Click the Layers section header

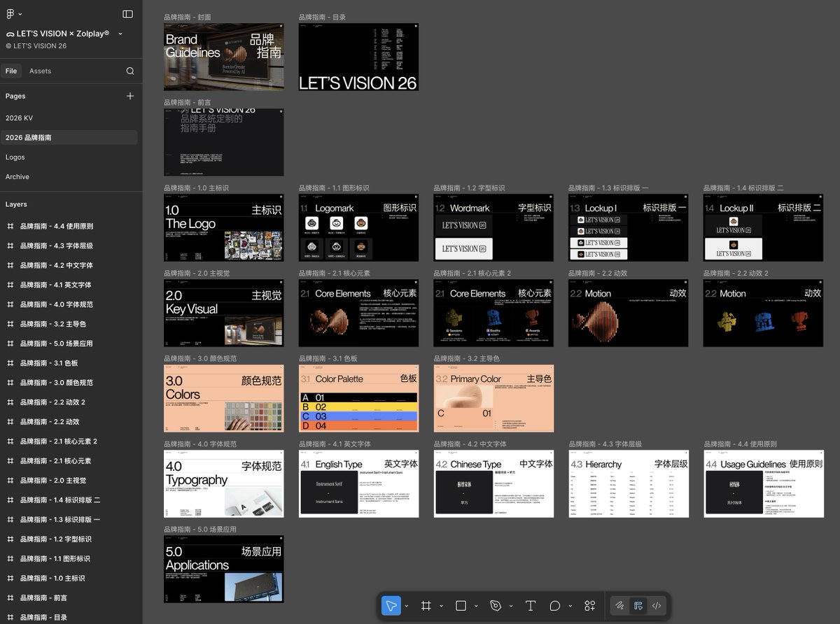coord(16,204)
